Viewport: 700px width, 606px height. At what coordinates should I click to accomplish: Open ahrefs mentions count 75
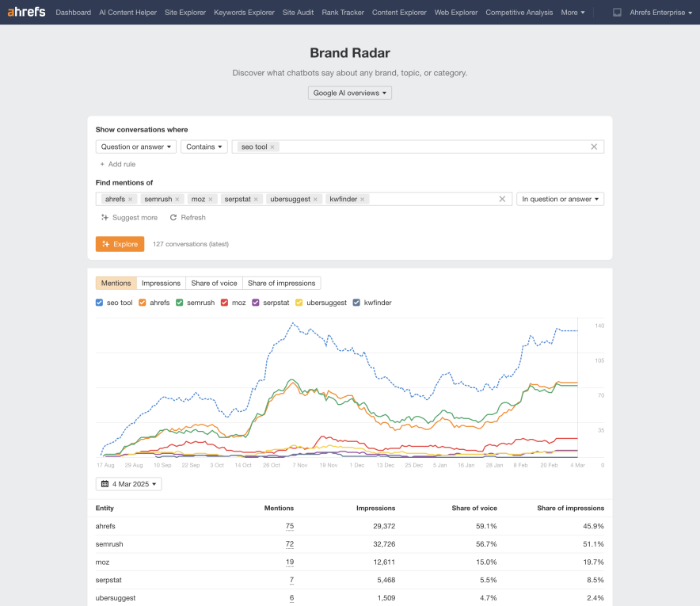pyautogui.click(x=290, y=526)
